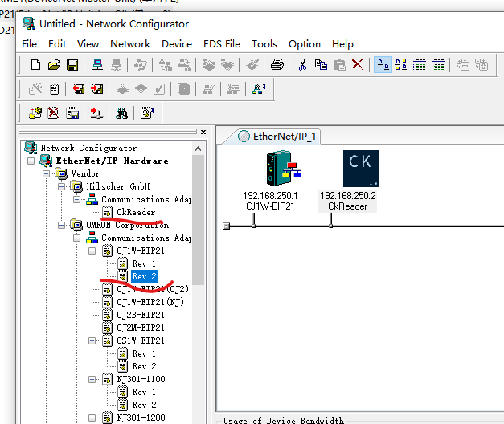504x424 pixels.
Task: Click the New file toolbar icon
Action: [35, 65]
